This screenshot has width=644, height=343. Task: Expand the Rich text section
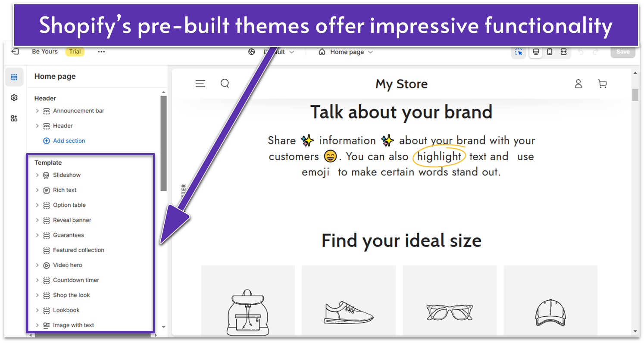click(x=37, y=190)
